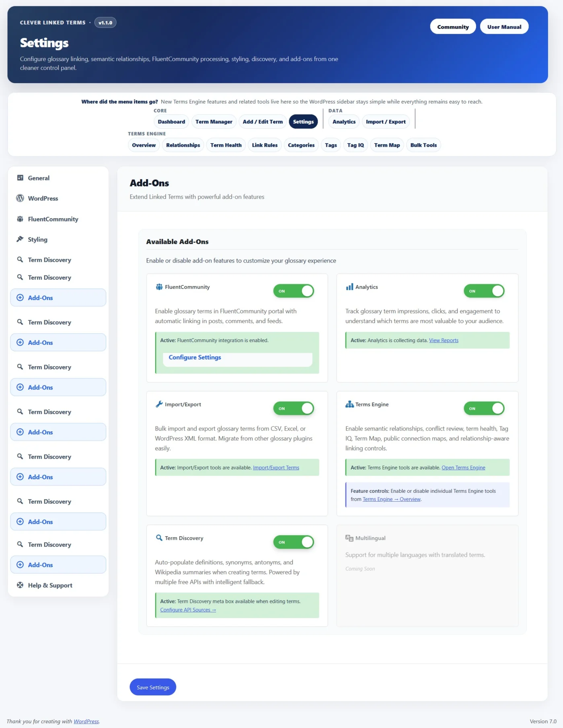Select the Settings nav pill
Screen dimensions: 563x728
pos(303,122)
